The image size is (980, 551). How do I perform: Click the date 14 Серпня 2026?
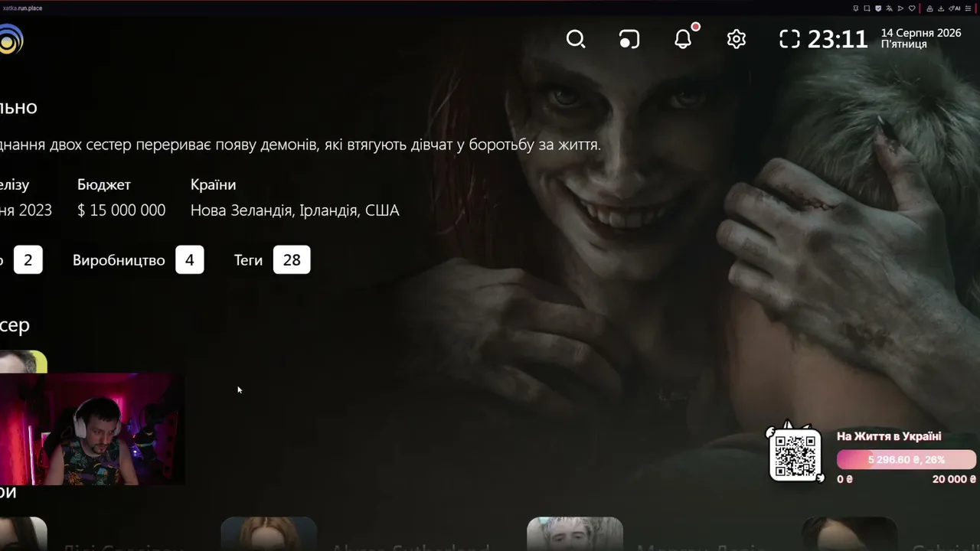click(921, 33)
